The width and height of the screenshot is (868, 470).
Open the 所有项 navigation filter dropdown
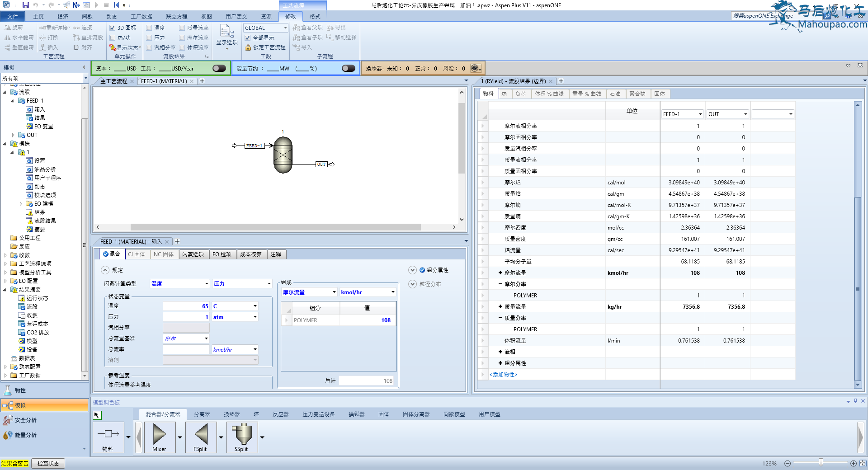85,78
